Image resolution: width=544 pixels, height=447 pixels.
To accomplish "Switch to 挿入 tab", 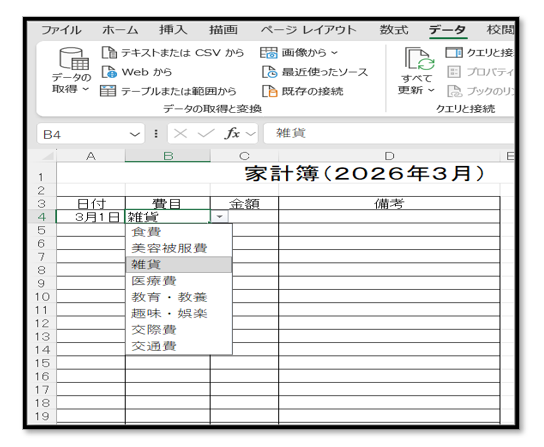I will [173, 30].
